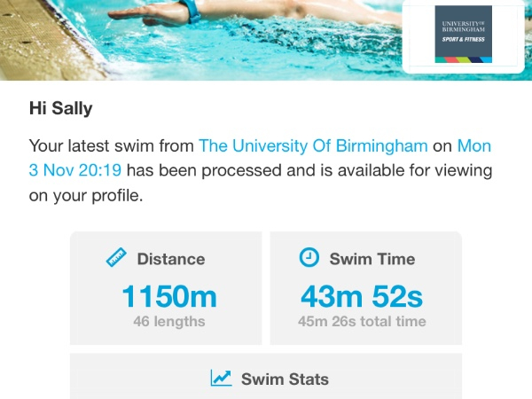Click the 46 lengths caption
Screen dimensions: 532x399
(168, 321)
